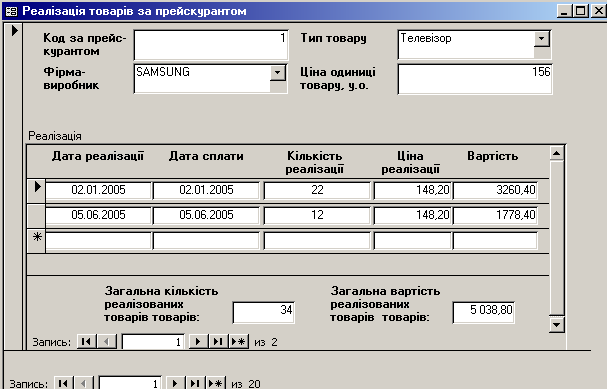
Task: Add new record in subform navigator
Action: point(239,342)
